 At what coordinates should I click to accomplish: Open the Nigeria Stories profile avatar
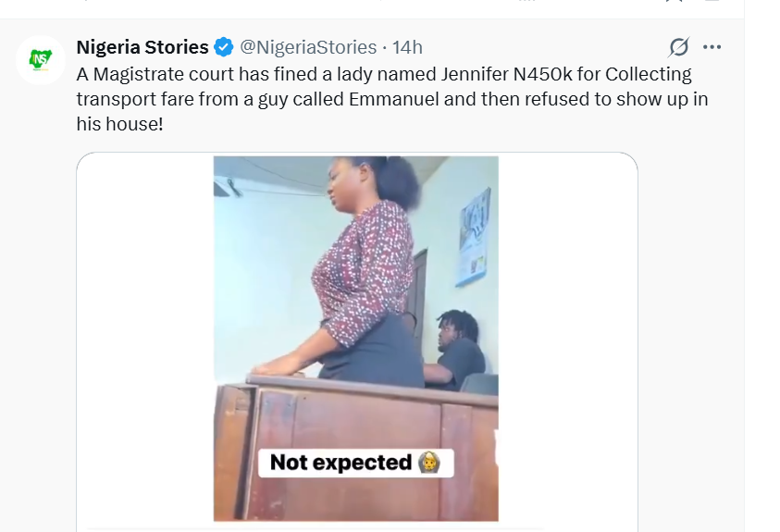click(x=40, y=60)
